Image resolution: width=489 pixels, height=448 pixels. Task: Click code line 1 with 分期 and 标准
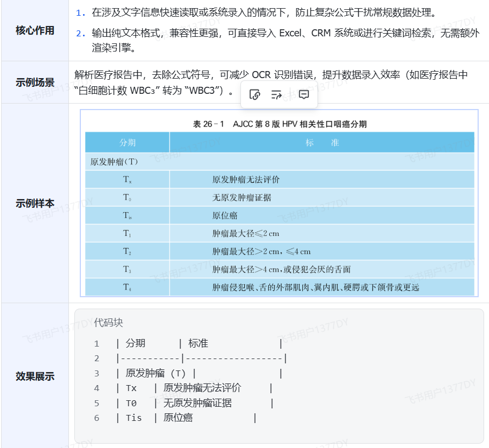(x=199, y=343)
